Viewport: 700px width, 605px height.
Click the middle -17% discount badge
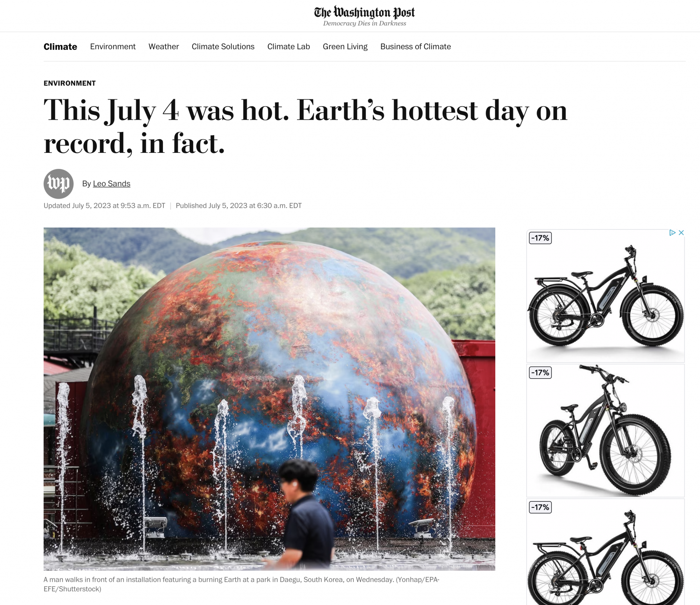click(540, 372)
